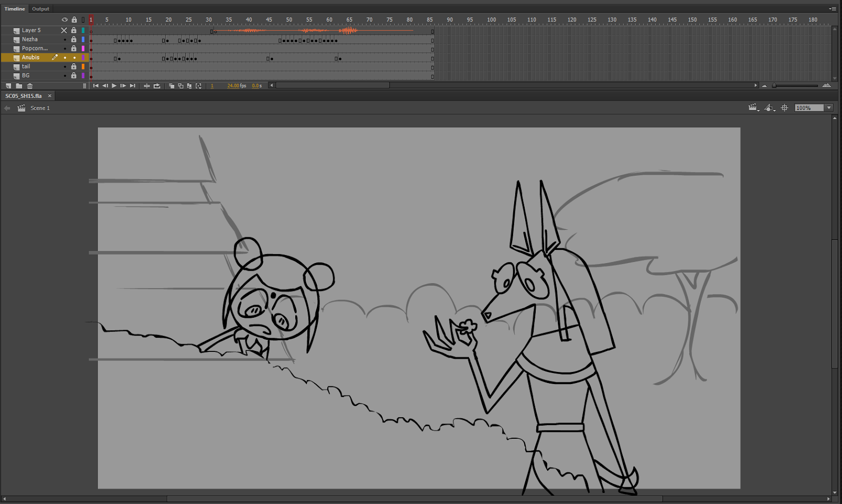Close the SC05_SH15.fla document tab

coord(49,96)
